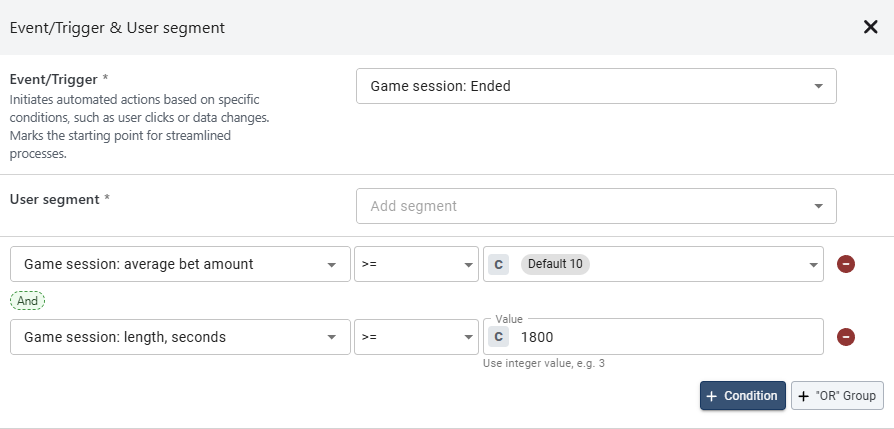
Task: Add a new Condition
Action: click(x=742, y=396)
